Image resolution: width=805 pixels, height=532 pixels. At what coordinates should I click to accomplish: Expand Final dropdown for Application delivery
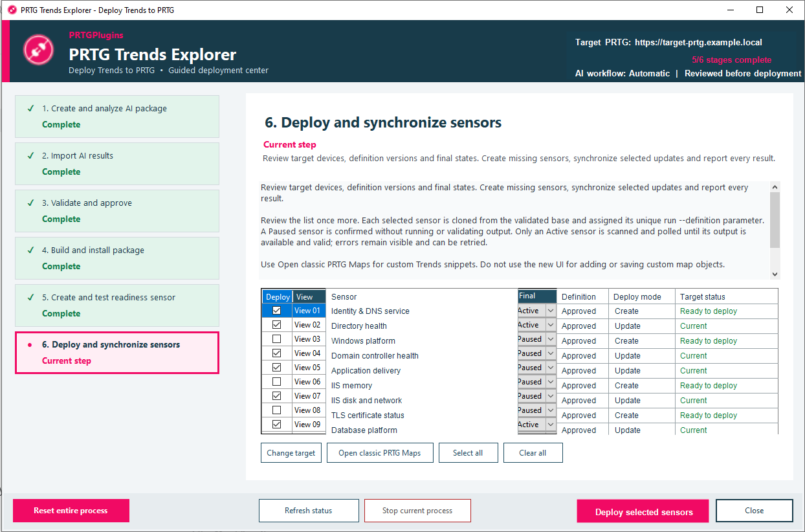coord(551,368)
